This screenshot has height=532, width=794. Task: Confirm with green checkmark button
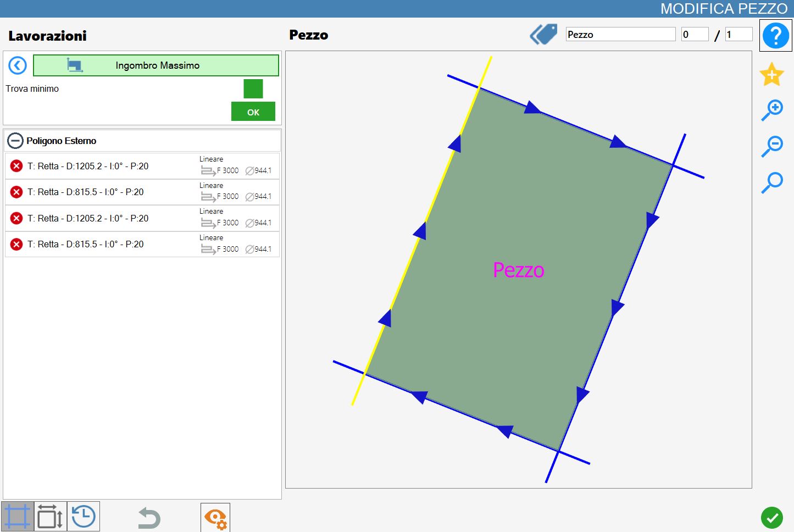pos(772,517)
